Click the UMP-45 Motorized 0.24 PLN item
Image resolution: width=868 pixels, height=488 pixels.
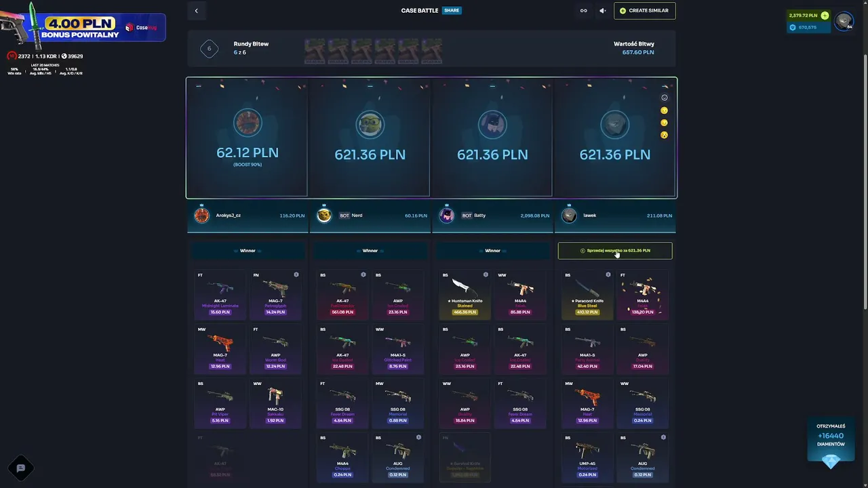(x=587, y=457)
